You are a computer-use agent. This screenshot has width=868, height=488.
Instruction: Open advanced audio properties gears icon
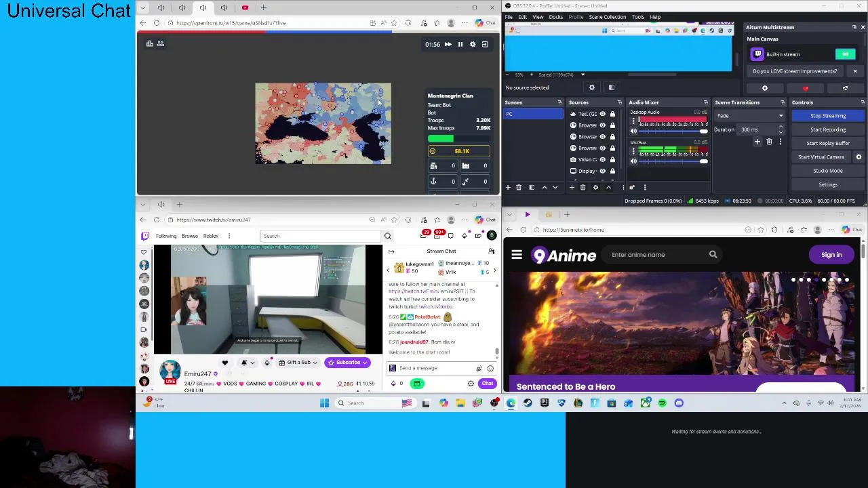pyautogui.click(x=632, y=188)
